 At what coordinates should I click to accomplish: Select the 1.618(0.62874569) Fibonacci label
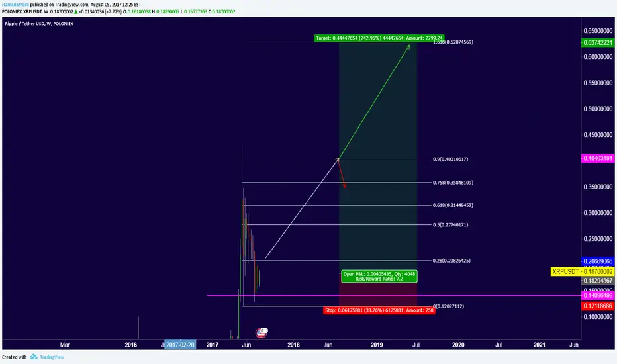(x=453, y=42)
